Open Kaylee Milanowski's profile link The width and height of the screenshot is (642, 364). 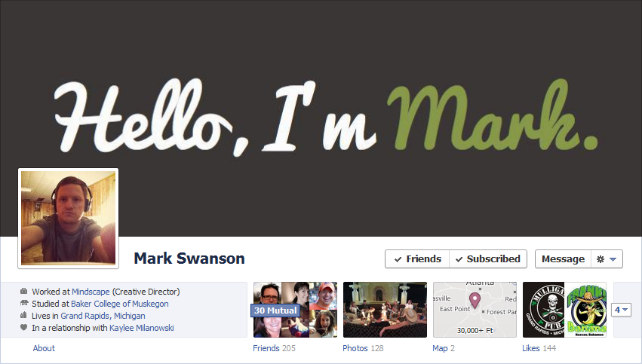pos(142,328)
